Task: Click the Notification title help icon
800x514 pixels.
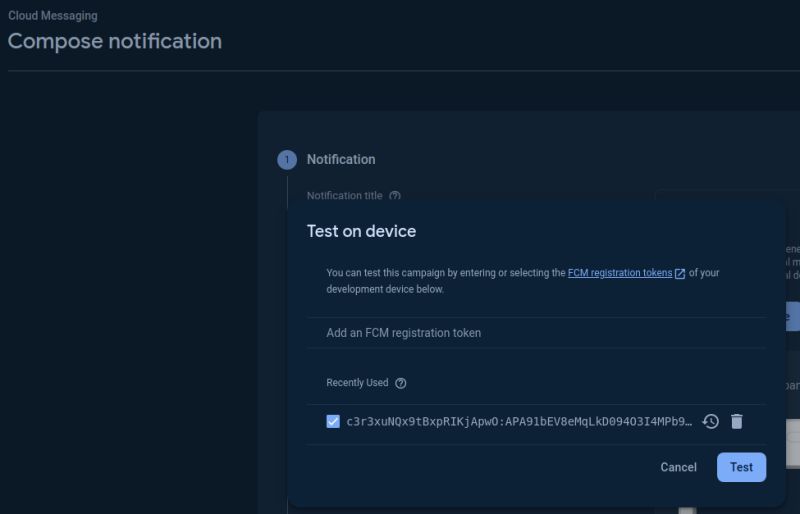Action: (x=395, y=196)
